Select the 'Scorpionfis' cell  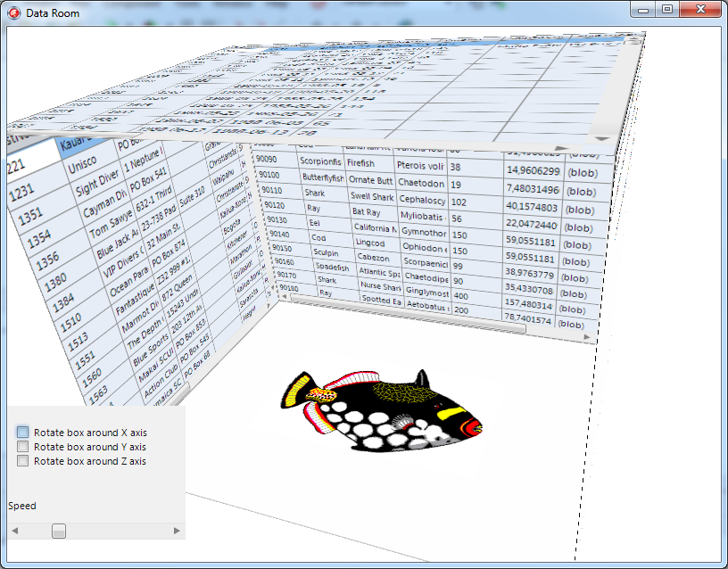tap(320, 161)
